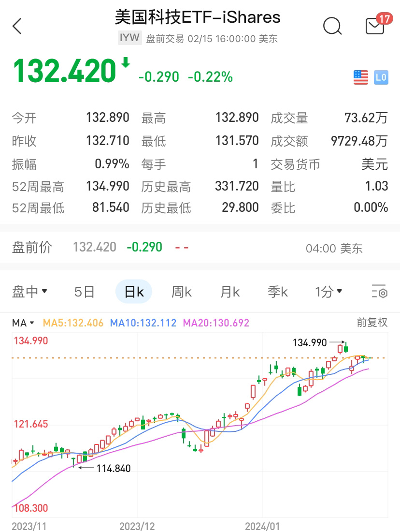This screenshot has height=532, width=400.
Task: Open the chart settings icon
Action: tap(379, 292)
